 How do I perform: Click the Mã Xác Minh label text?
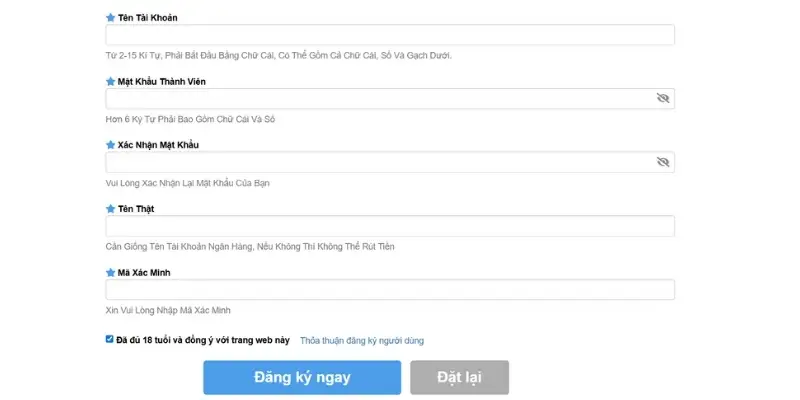(144, 273)
